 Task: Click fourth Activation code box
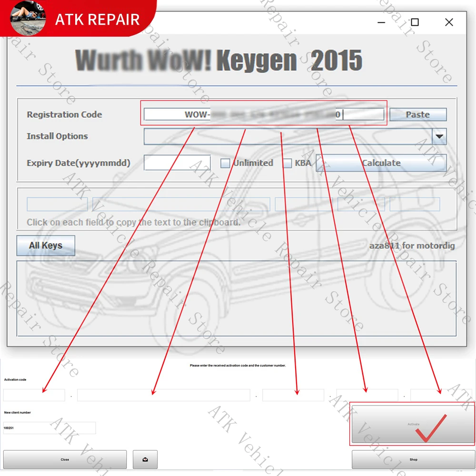(x=367, y=395)
